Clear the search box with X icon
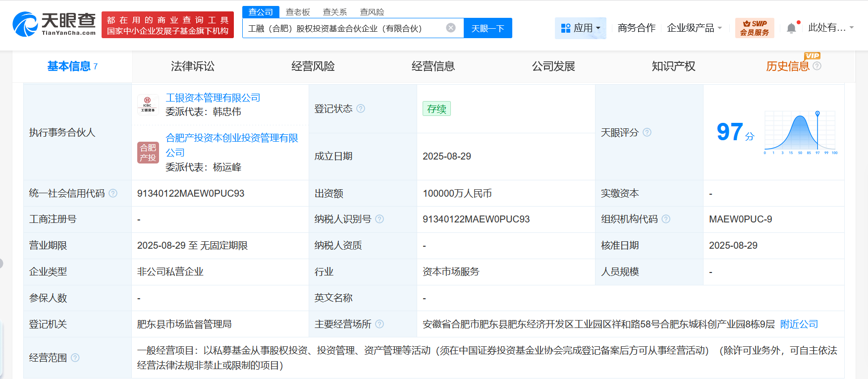Screen dimensions: 868x379 coord(450,28)
